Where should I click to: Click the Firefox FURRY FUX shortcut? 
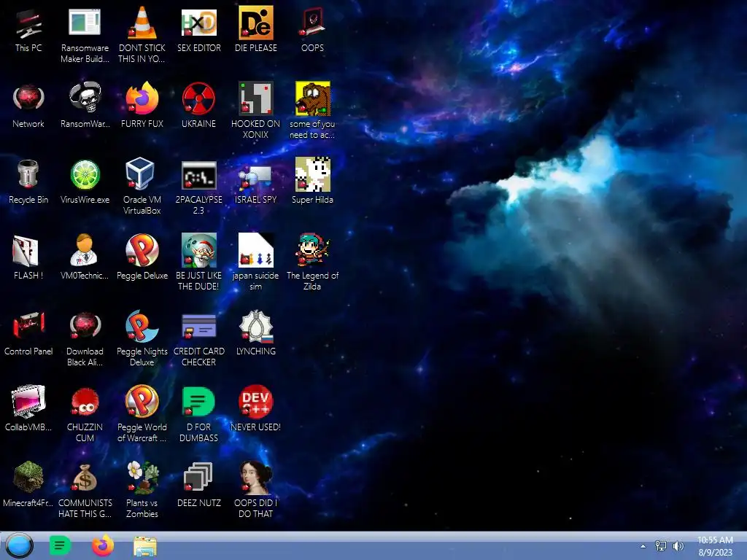pos(142,98)
